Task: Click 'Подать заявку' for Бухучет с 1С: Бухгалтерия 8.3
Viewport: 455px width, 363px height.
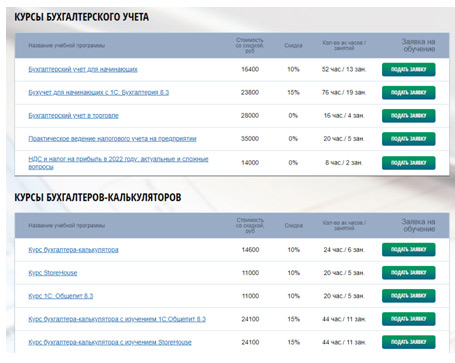Action: [x=409, y=92]
